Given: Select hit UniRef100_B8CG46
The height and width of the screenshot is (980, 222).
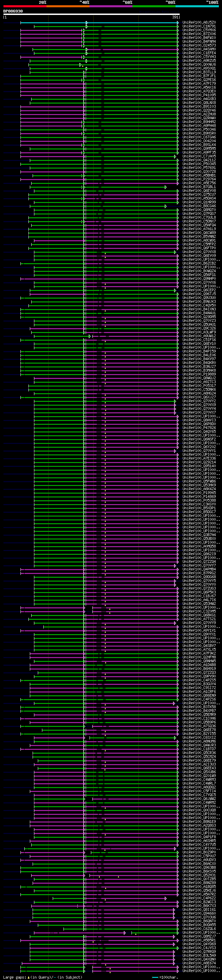Looking at the screenshot, I should [199, 206].
